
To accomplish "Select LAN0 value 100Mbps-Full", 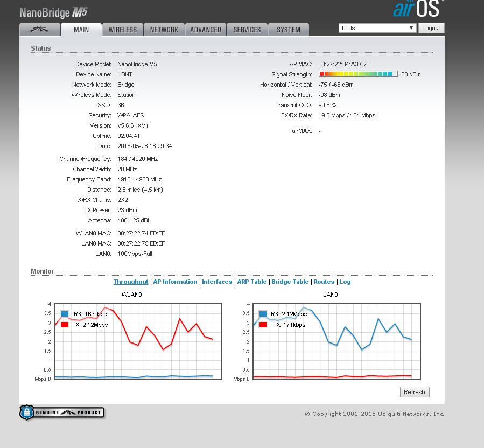I will (135, 253).
